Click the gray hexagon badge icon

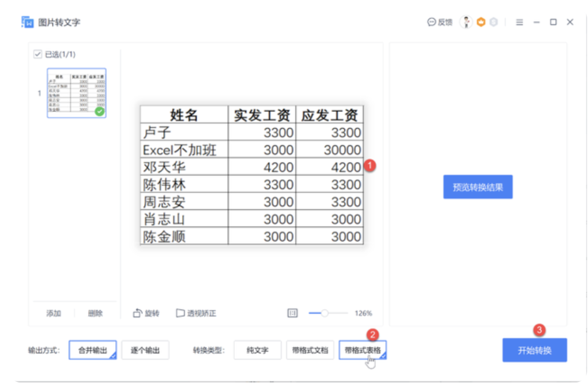(493, 22)
